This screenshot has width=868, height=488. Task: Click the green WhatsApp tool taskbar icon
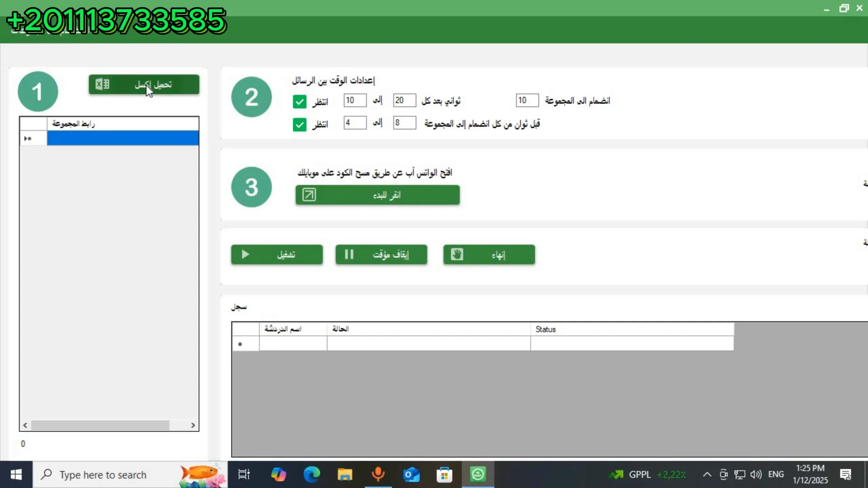(478, 474)
